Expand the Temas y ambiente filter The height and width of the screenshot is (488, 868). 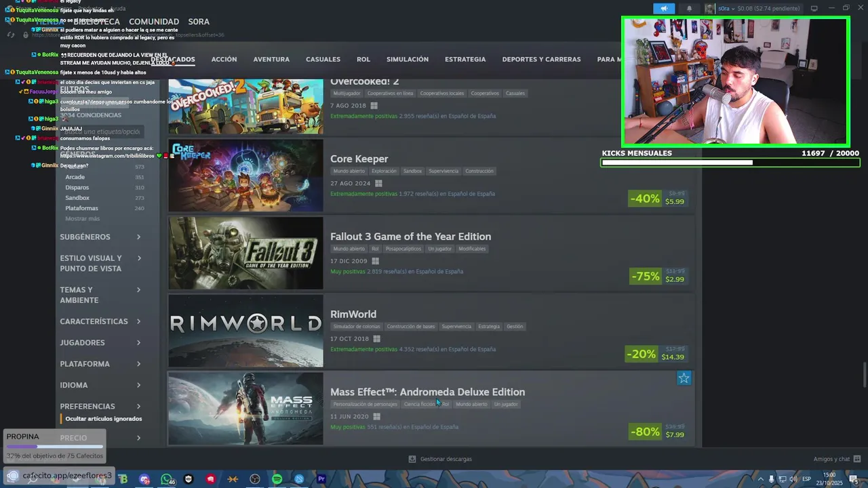pos(100,295)
